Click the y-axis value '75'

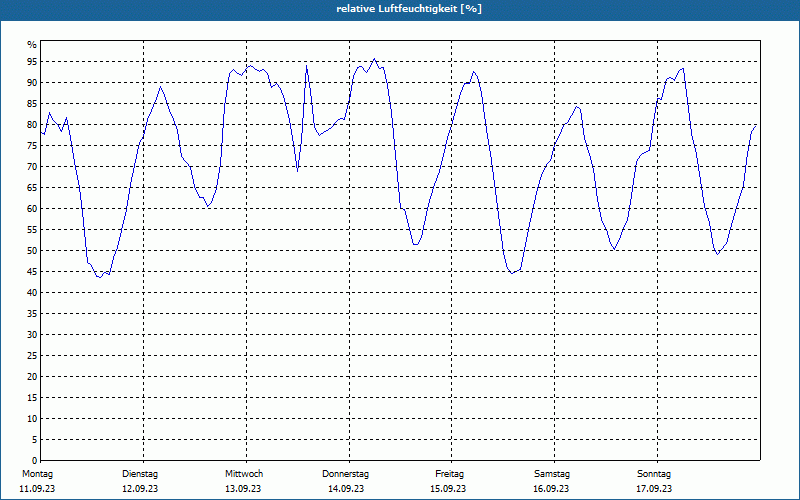click(32, 145)
